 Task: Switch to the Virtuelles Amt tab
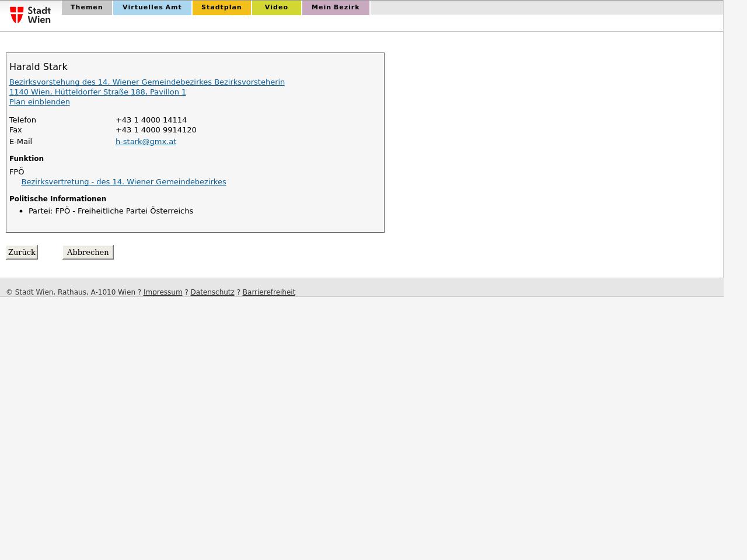tap(152, 8)
